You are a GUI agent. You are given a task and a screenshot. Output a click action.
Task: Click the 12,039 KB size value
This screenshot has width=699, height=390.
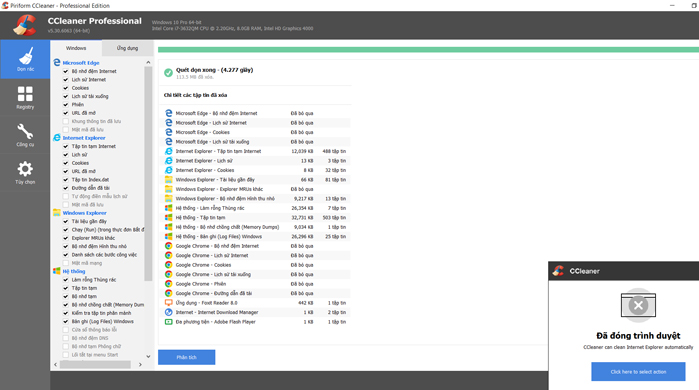point(301,151)
